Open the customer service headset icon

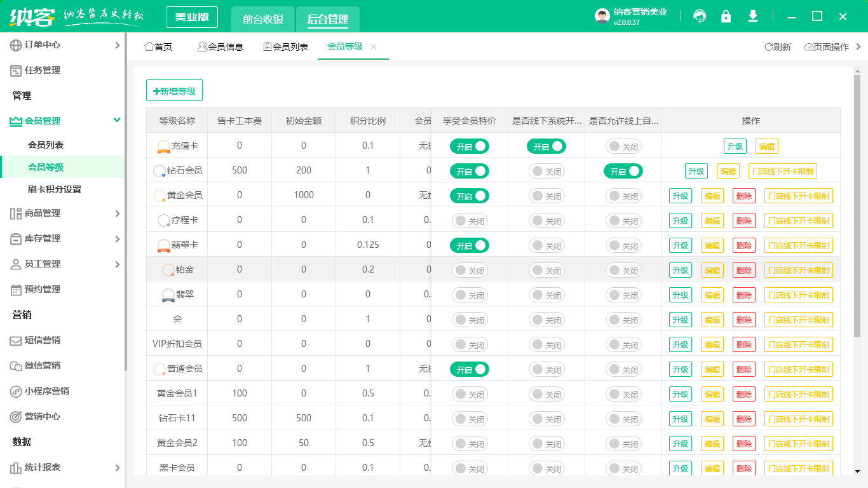coord(700,17)
